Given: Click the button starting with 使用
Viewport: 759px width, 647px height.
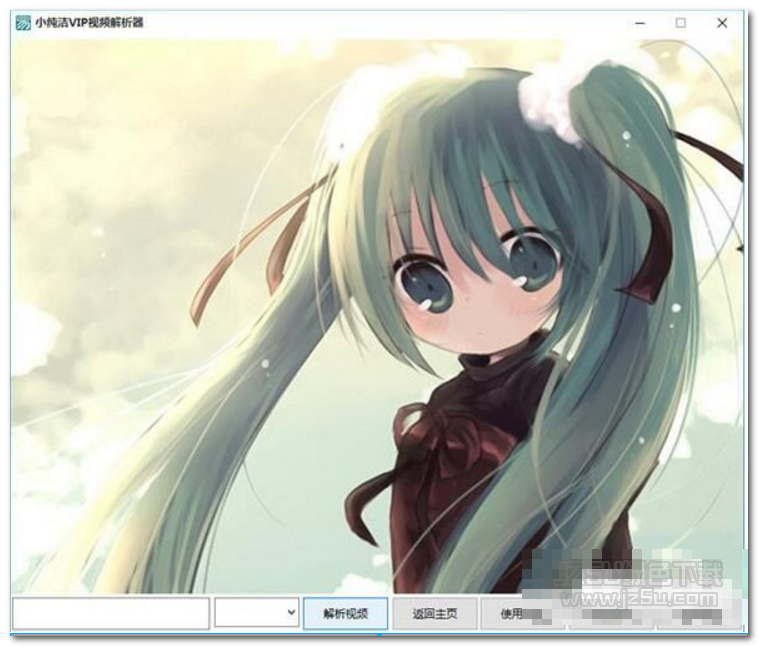Looking at the screenshot, I should point(522,614).
